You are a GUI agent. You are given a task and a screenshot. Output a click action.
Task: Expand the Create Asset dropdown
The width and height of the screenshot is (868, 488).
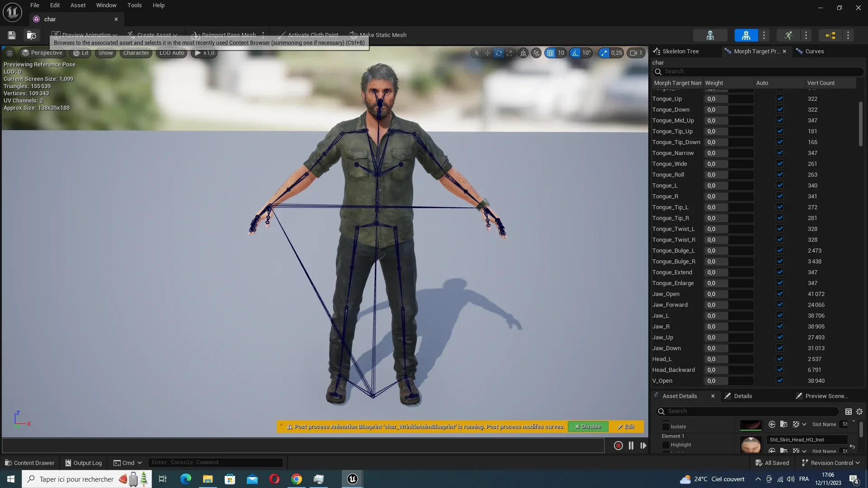tap(154, 35)
